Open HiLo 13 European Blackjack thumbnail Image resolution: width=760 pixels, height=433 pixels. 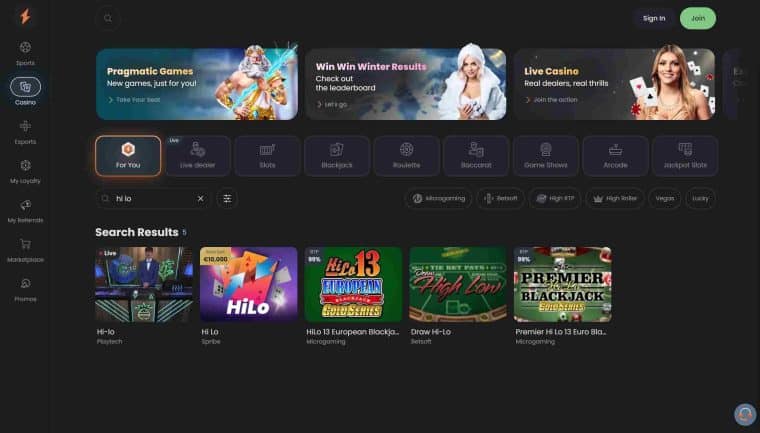tap(353, 284)
